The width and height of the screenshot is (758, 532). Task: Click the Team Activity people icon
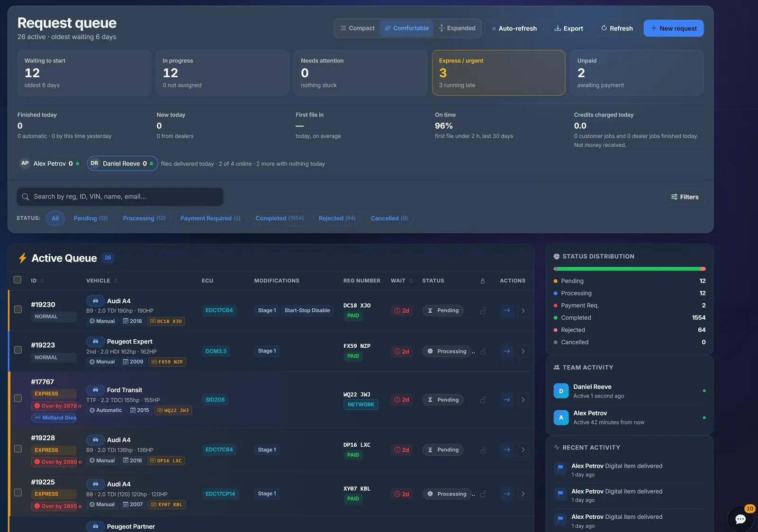[557, 367]
